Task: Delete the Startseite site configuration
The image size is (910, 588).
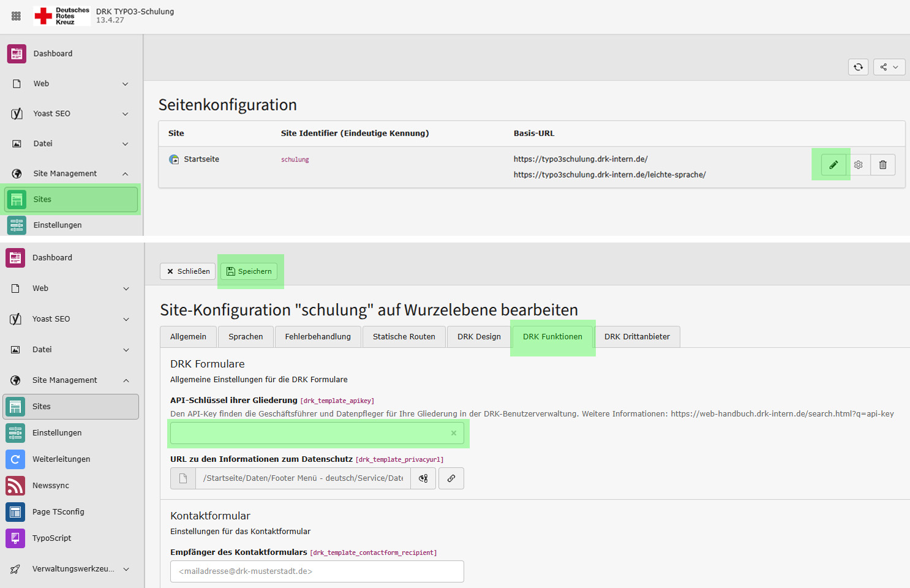Action: pos(883,165)
